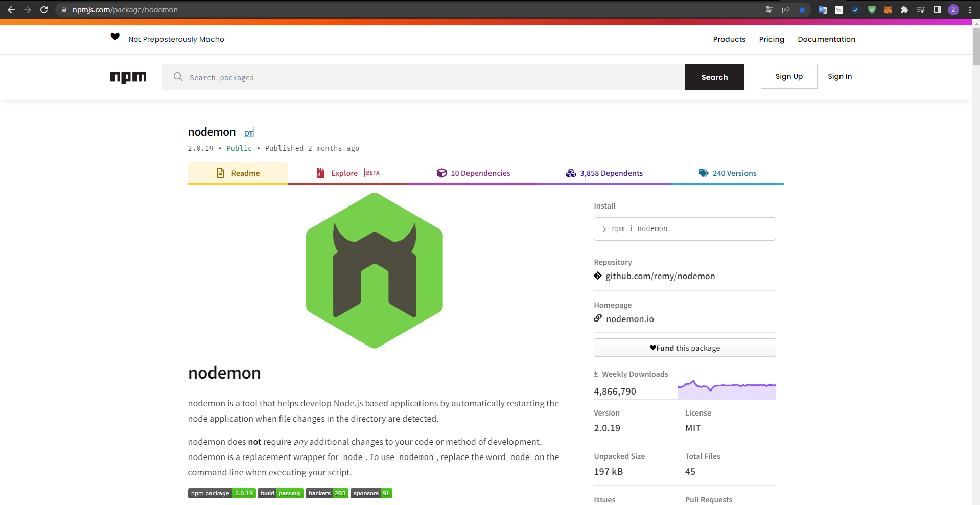This screenshot has width=980, height=505.
Task: Click the Sign In link
Action: tap(840, 76)
